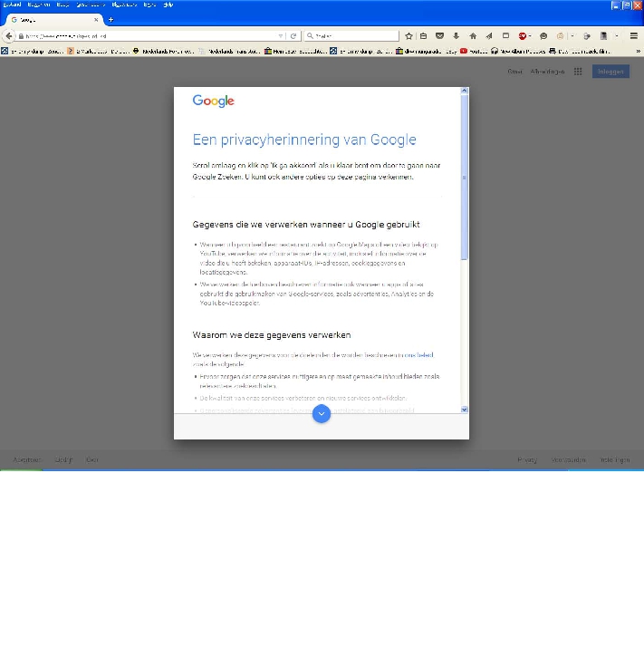
Task: Click heading 'Een privacyherinnering van Google'
Action: 304,140
